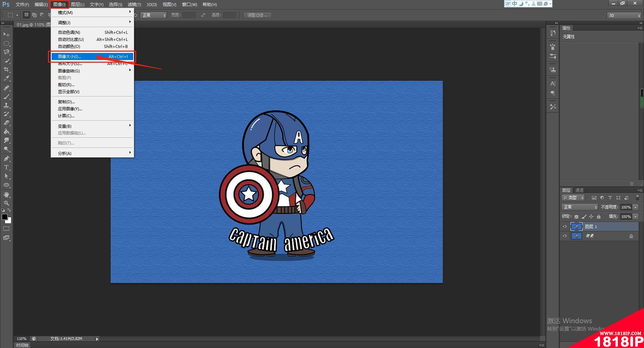Switch to 通道 channels tab
This screenshot has height=348, width=644.
(x=580, y=190)
